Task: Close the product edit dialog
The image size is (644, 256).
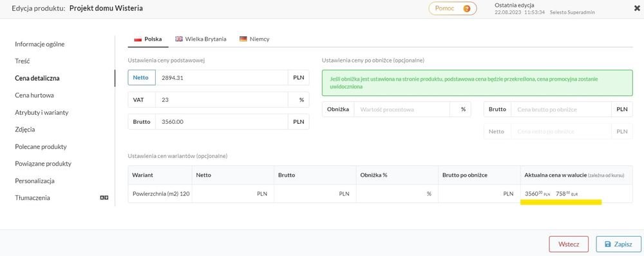Action: [637, 8]
